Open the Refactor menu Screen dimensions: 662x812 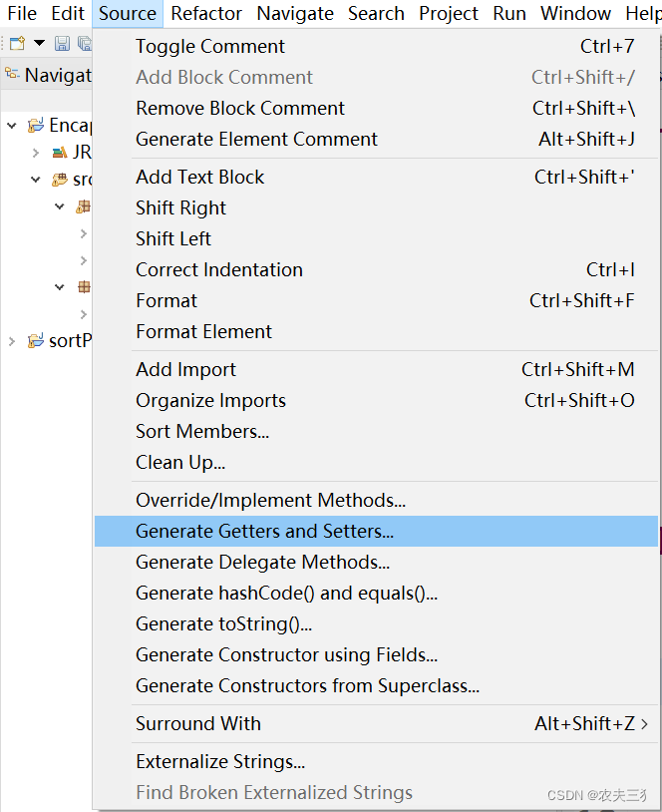[x=206, y=14]
